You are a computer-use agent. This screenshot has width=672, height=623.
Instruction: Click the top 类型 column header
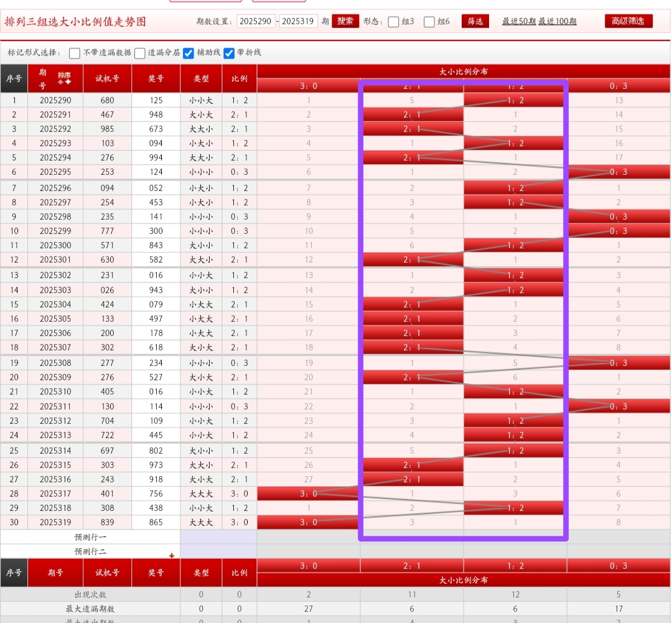(201, 78)
